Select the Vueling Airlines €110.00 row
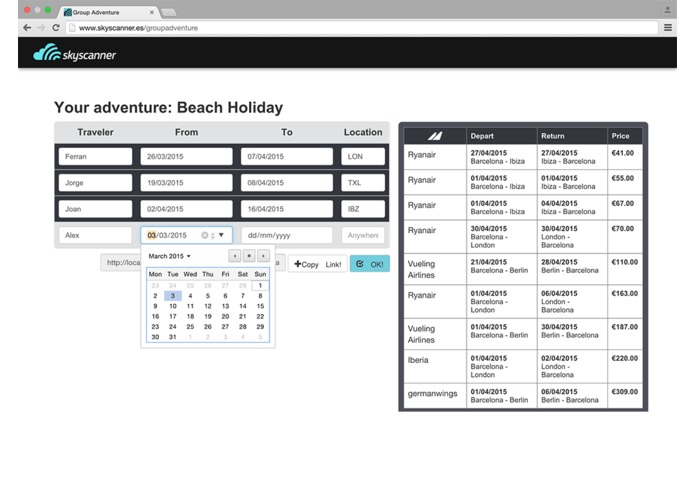The height and width of the screenshot is (494, 695). pyautogui.click(x=523, y=269)
